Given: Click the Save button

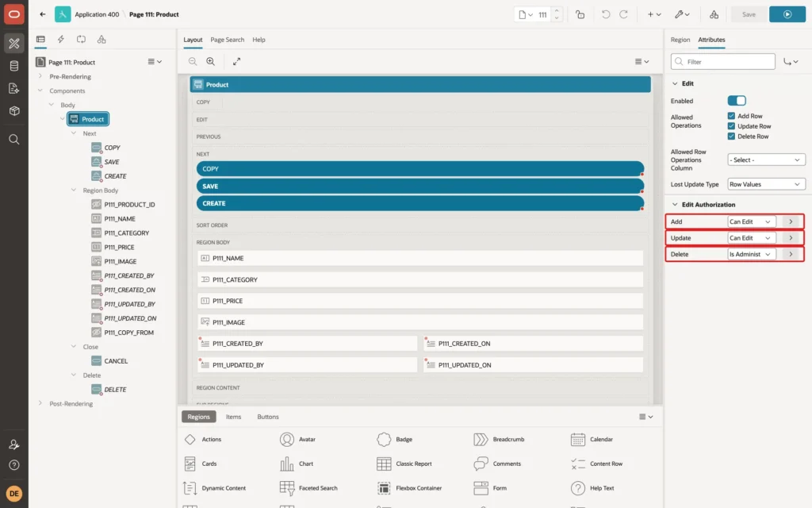Looking at the screenshot, I should tap(749, 14).
